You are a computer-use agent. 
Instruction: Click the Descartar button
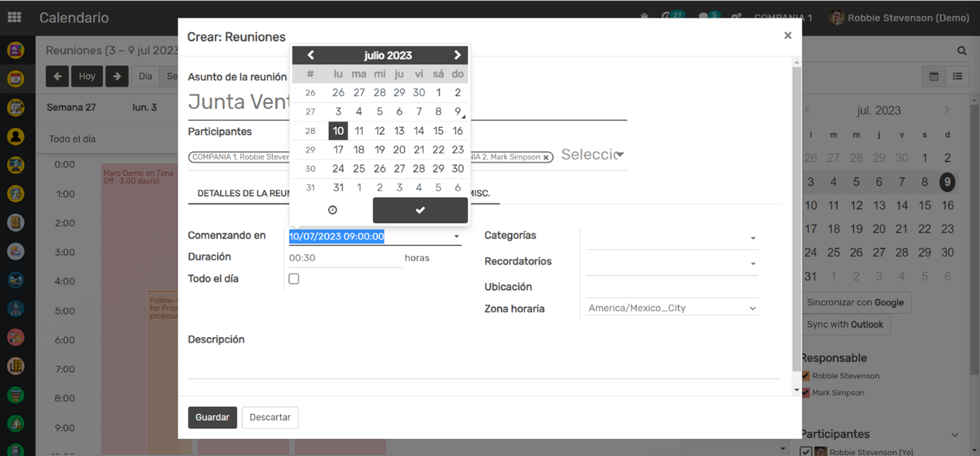(x=270, y=417)
